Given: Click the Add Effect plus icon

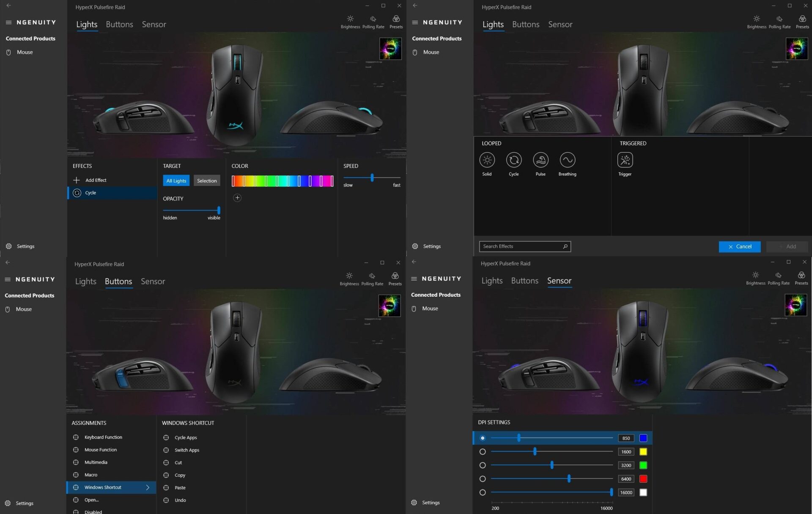Looking at the screenshot, I should coord(77,180).
